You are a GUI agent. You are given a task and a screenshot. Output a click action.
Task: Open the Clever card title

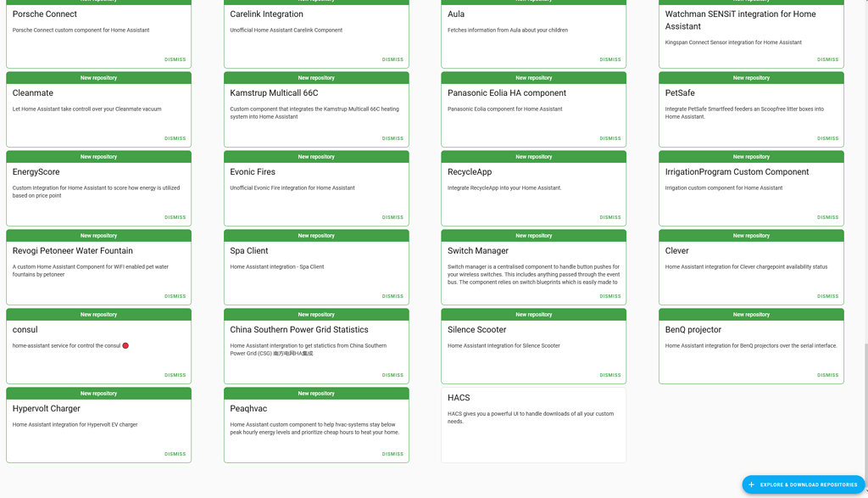tap(677, 251)
